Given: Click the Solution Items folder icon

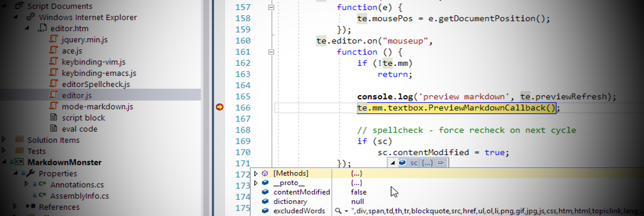Looking at the screenshot, I should tap(19, 140).
